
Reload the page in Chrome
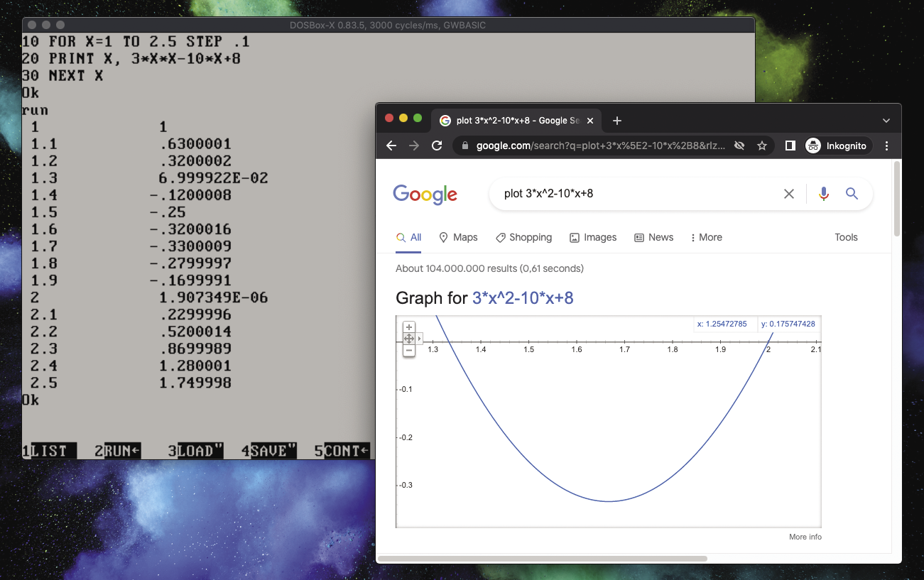click(437, 146)
